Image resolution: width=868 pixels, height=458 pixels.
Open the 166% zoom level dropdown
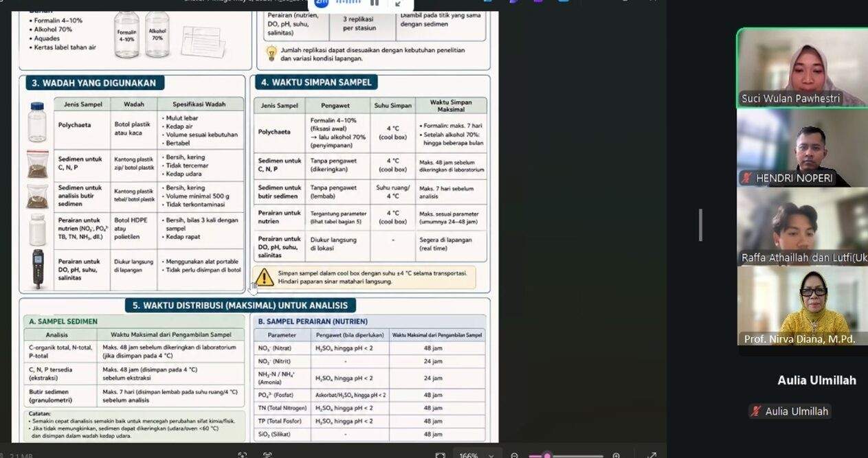click(x=476, y=455)
